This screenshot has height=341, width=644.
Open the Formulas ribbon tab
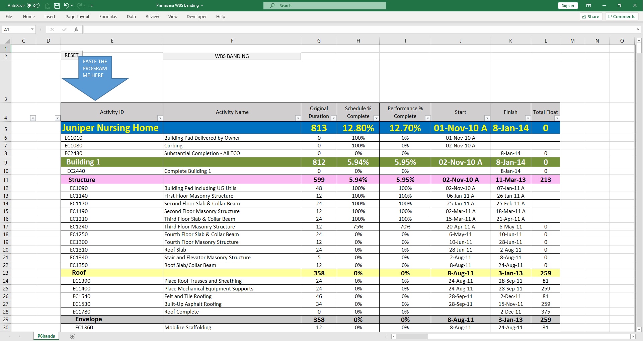pos(108,16)
